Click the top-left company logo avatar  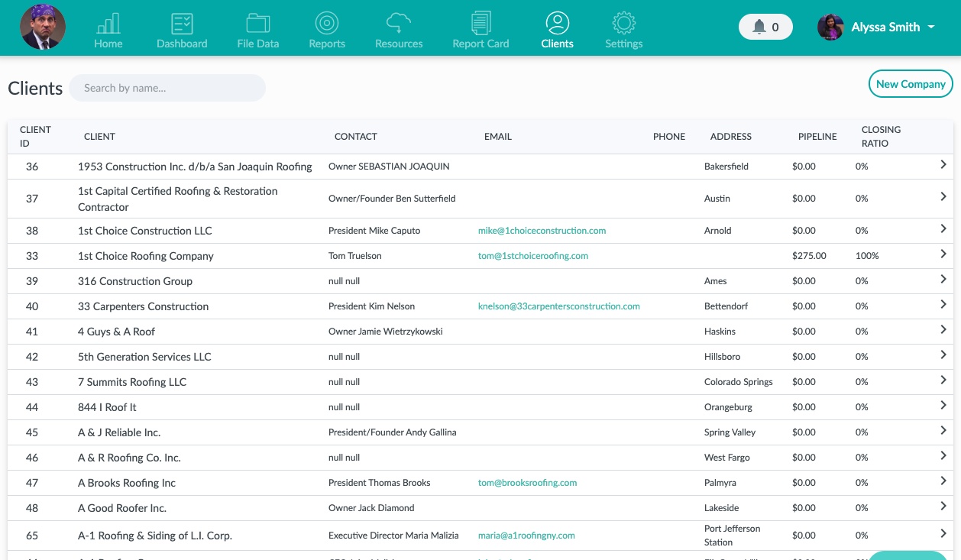tap(43, 28)
